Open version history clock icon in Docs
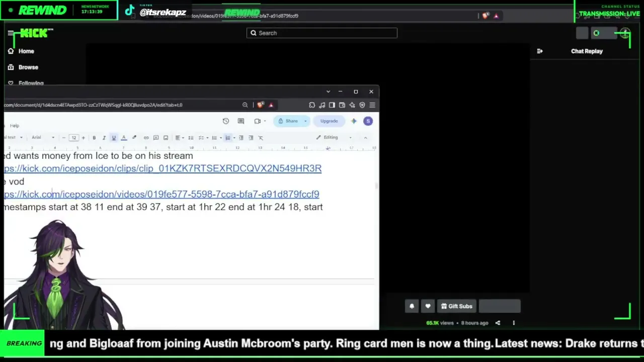644x362 pixels. (226, 121)
